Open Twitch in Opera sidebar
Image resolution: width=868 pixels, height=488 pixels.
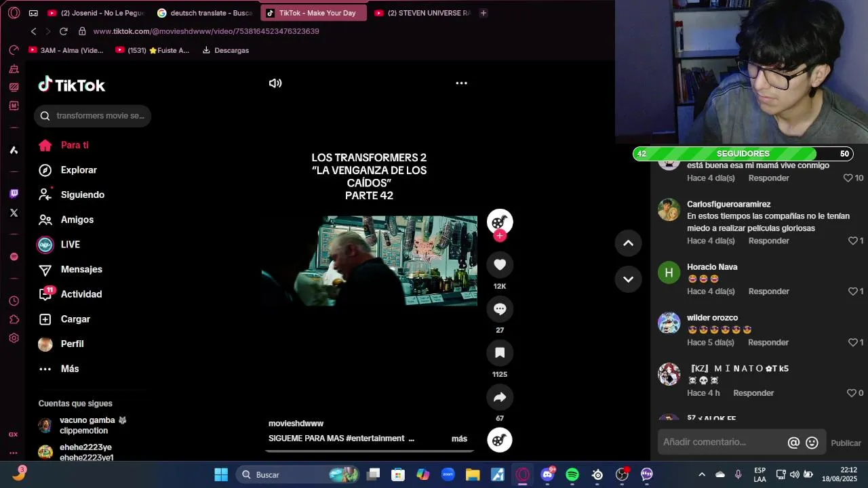tap(14, 194)
